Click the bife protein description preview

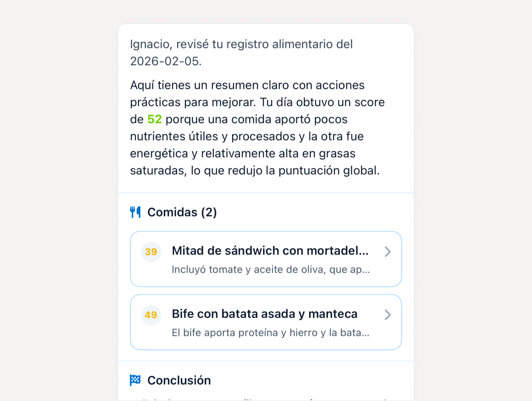point(271,332)
